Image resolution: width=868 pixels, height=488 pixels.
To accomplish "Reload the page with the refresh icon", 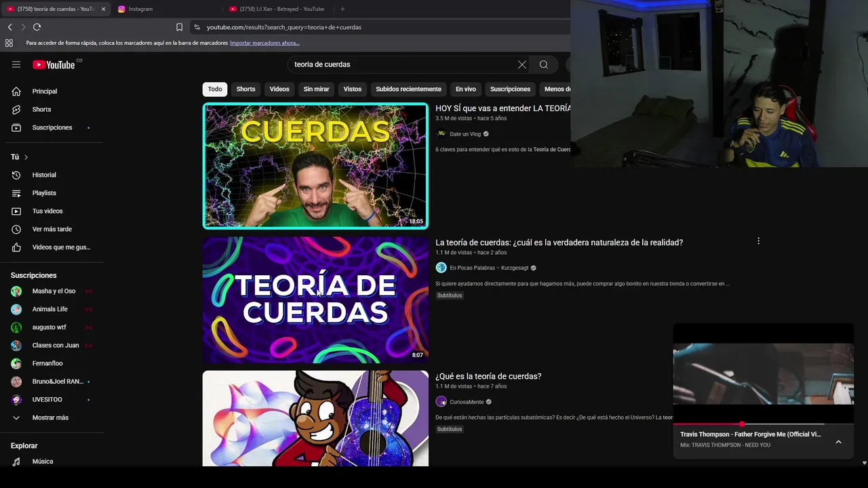I will [37, 27].
